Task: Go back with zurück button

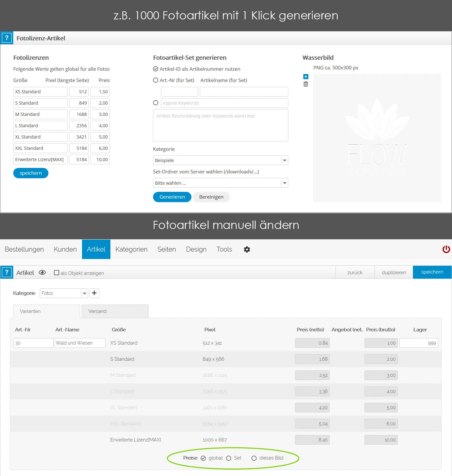Action: click(355, 272)
